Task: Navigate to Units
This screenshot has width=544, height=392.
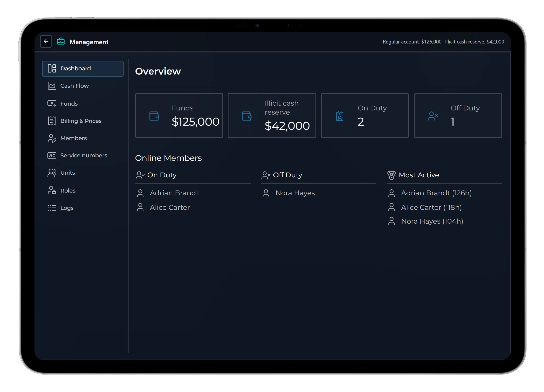Action: [x=83, y=173]
